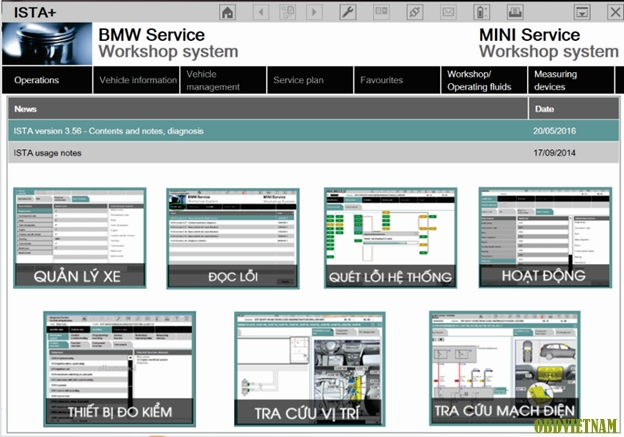Select the Measuring devices tab

(571, 80)
